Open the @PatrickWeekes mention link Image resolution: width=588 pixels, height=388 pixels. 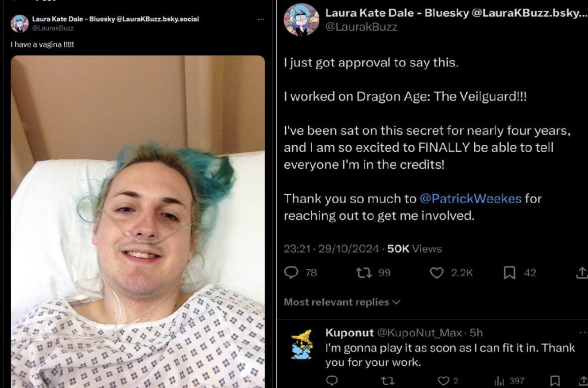pyautogui.click(x=470, y=198)
